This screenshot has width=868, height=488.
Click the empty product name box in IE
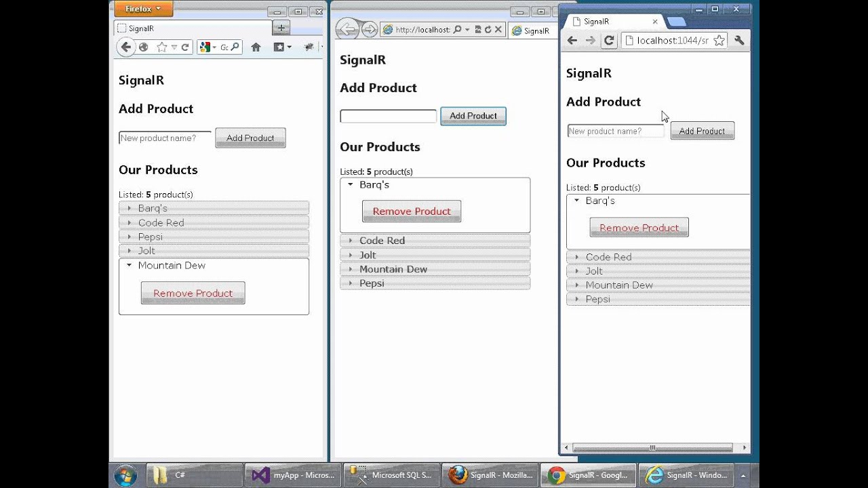point(388,117)
